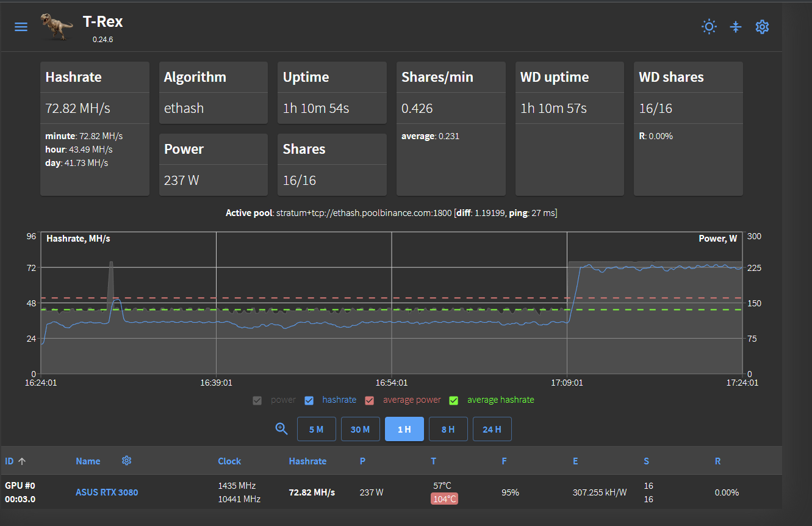Image resolution: width=812 pixels, height=526 pixels.
Task: Sort the table by Clock column
Action: (x=229, y=461)
